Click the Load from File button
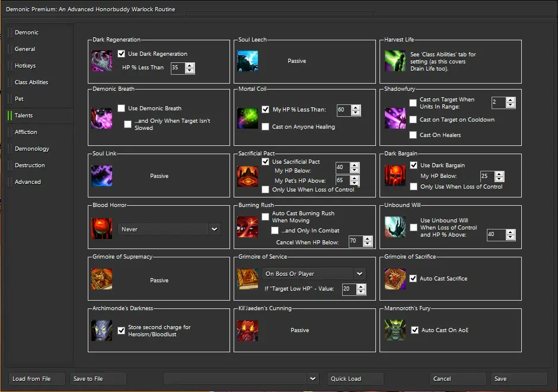Screen dimensions: 558x392 coord(37,378)
